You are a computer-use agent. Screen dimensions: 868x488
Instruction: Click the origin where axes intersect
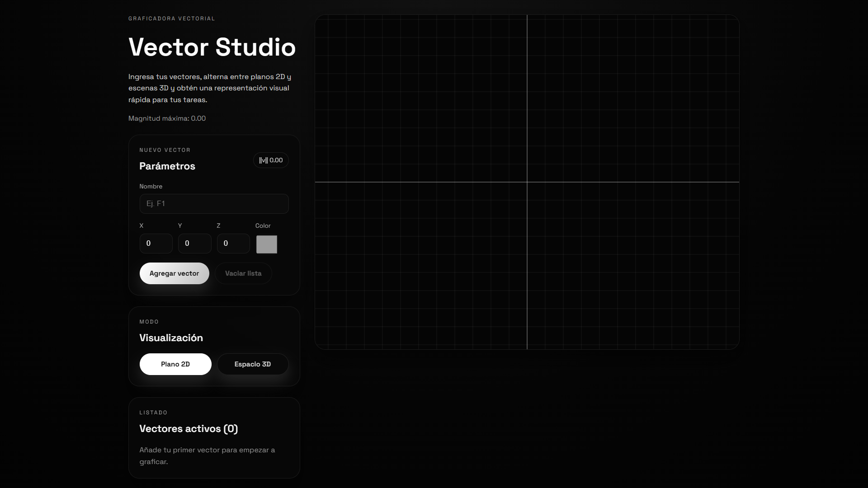[x=527, y=182]
